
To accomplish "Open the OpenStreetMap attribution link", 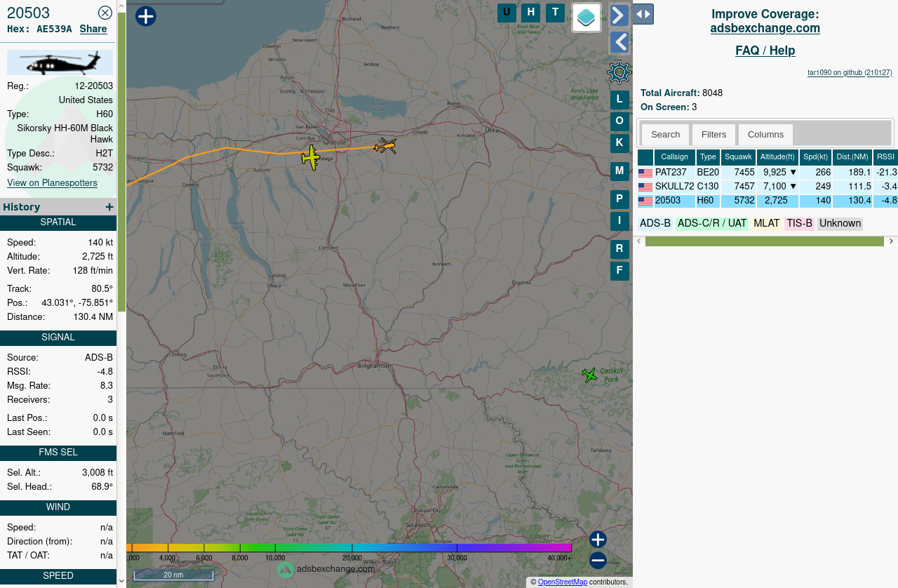I will pyautogui.click(x=563, y=582).
